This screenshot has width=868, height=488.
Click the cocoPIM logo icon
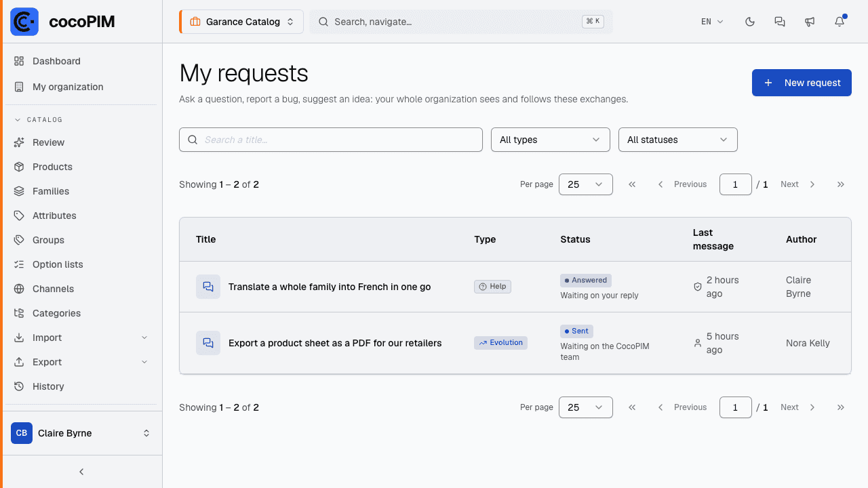pos(24,22)
